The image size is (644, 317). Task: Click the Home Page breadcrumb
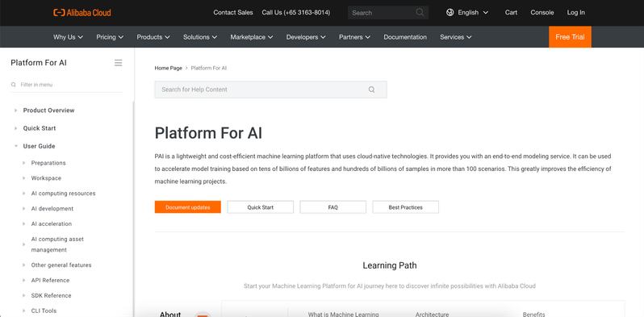point(168,69)
